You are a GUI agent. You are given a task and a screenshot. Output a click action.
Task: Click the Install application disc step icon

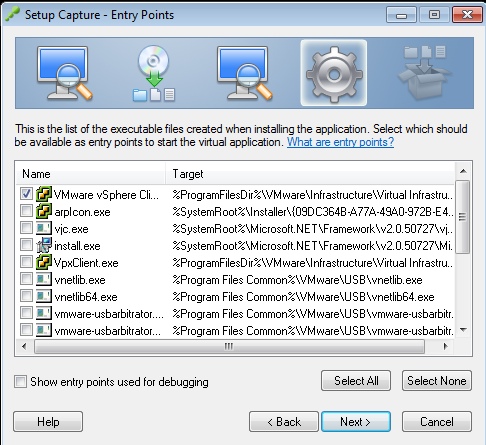point(154,73)
